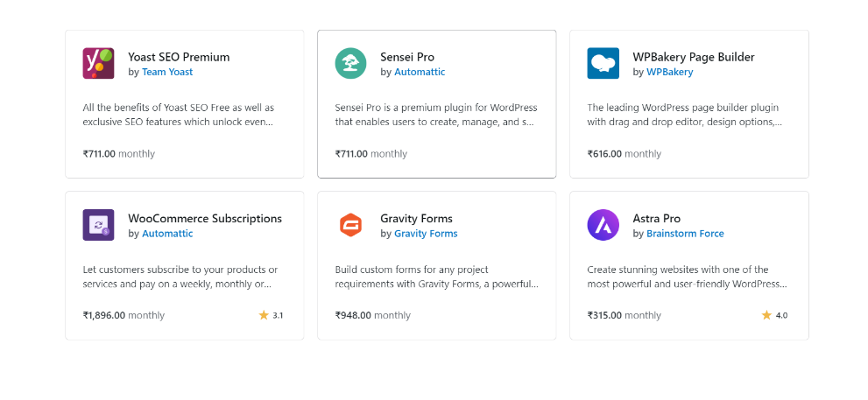Click the 3.1 rating value
Screen dimensions: 868x400
(278, 315)
